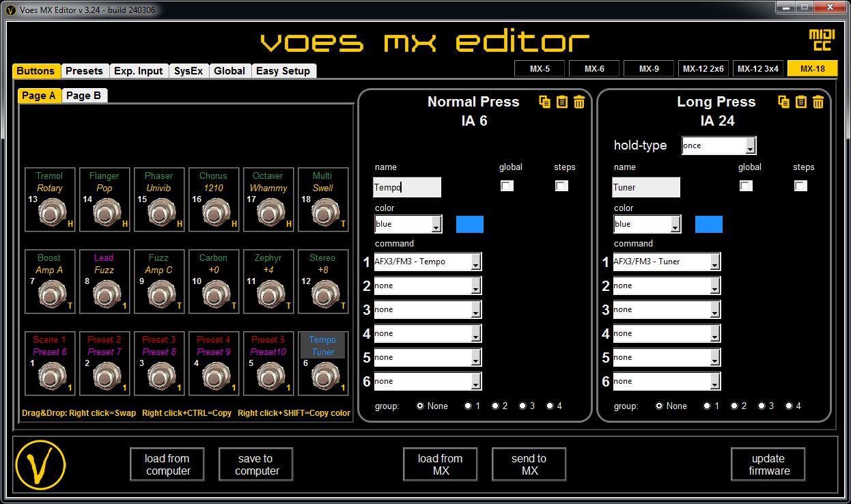Open Normal Press color dropdown
851x504 pixels.
pos(408,224)
